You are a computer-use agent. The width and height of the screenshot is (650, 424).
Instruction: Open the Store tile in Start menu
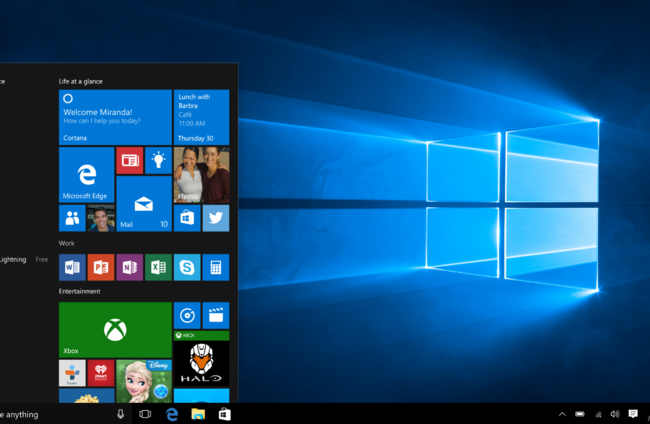pos(187,218)
